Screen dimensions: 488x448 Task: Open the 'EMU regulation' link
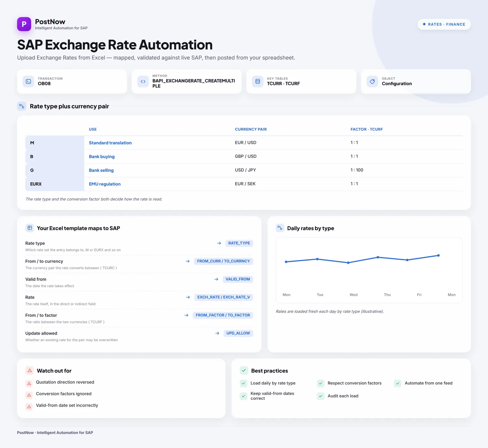click(x=105, y=184)
